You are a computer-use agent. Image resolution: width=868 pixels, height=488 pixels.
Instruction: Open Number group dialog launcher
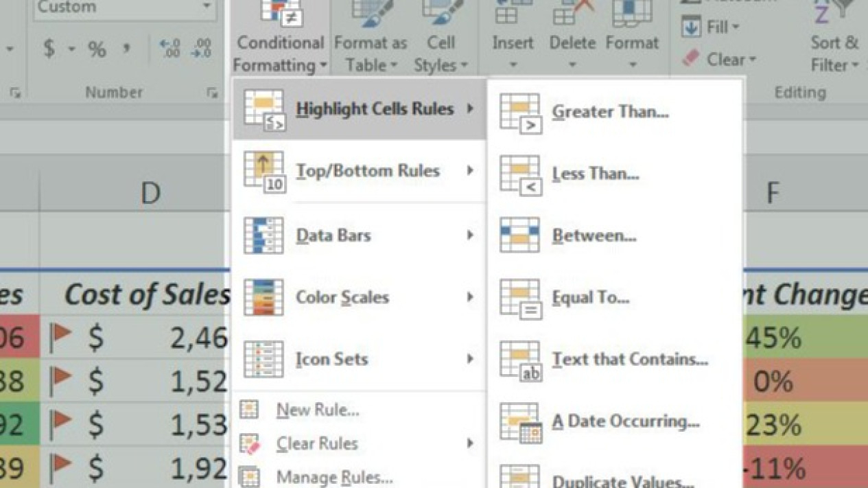pyautogui.click(x=212, y=94)
